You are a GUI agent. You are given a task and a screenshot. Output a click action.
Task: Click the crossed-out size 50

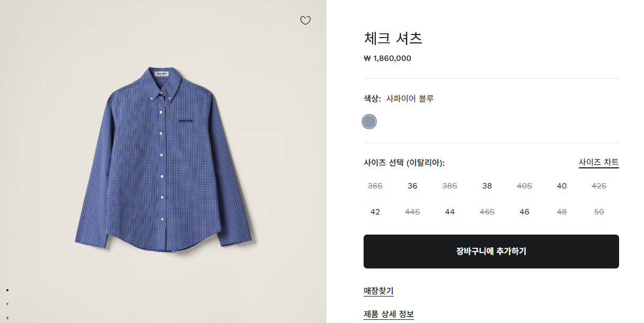point(599,212)
